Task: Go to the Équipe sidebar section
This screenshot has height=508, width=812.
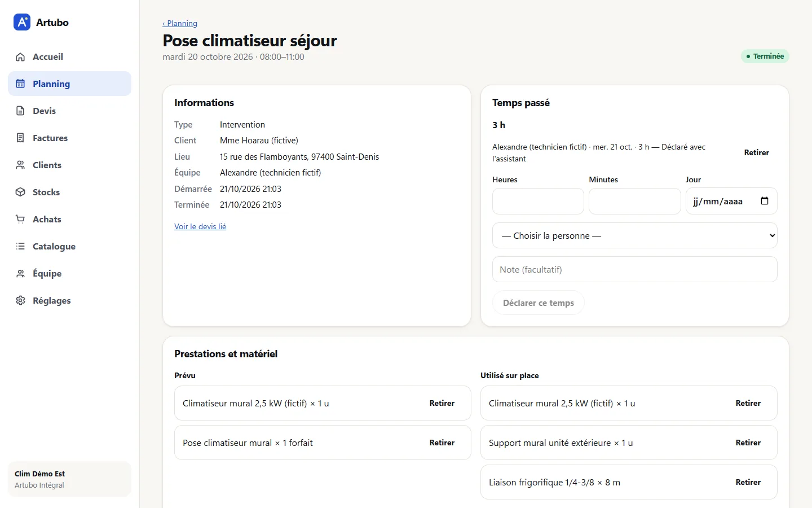Action: pyautogui.click(x=69, y=273)
